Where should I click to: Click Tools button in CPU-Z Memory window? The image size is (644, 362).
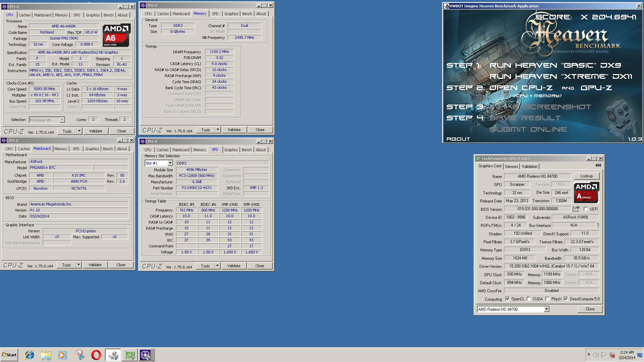[x=206, y=130]
